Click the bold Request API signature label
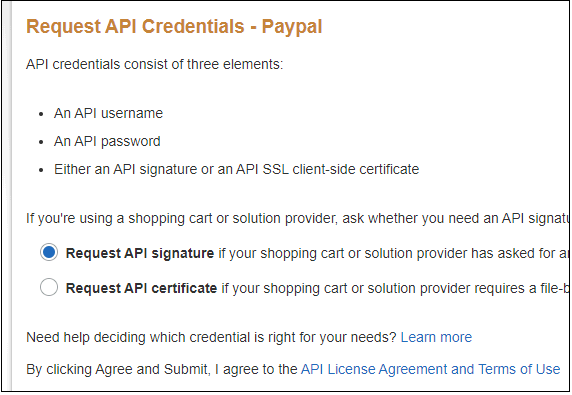This screenshot has height=395, width=572. (x=140, y=253)
